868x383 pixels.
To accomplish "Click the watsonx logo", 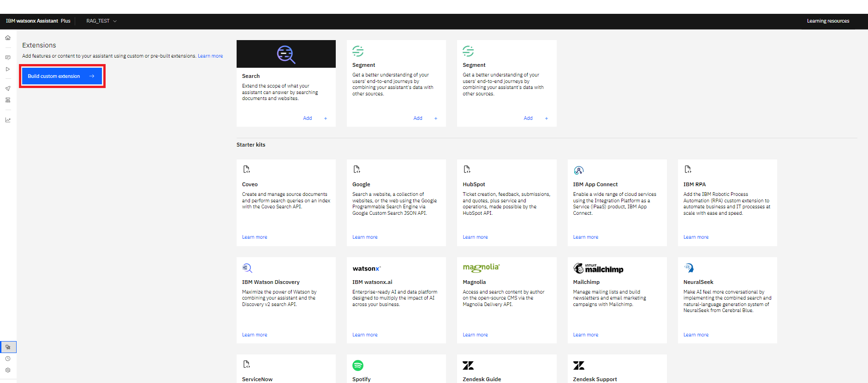I will pyautogui.click(x=367, y=269).
